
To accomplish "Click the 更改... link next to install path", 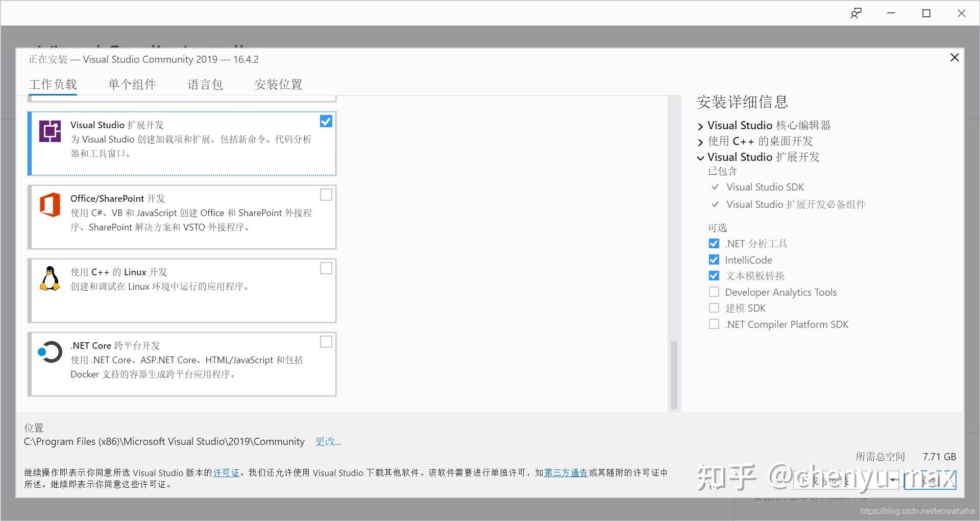I will (x=328, y=441).
